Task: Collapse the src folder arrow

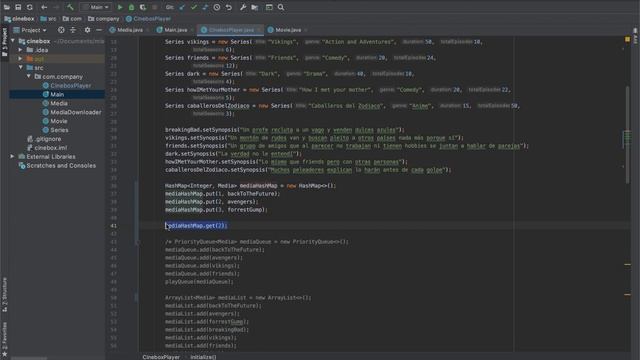Action: point(20,67)
